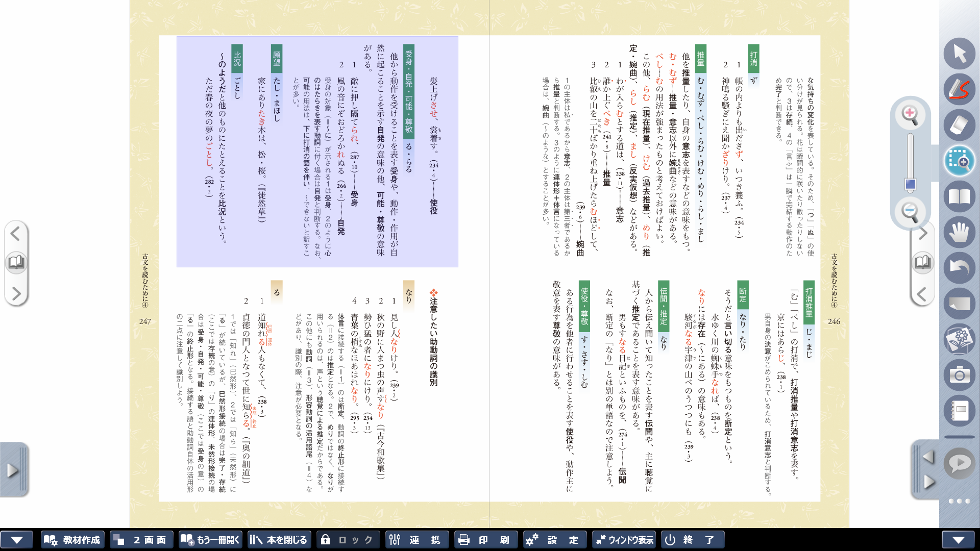Select the red pen drawing tool
This screenshot has height=551, width=980.
pos(959,89)
